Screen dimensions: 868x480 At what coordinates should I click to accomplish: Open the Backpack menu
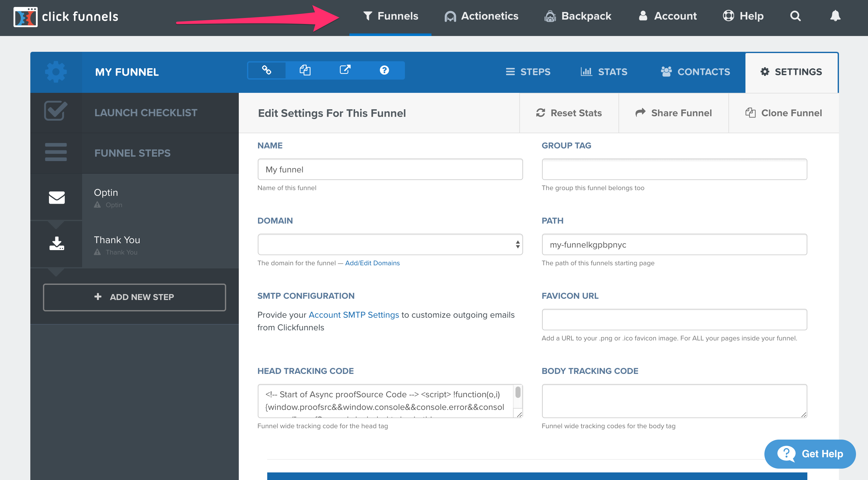pyautogui.click(x=578, y=16)
